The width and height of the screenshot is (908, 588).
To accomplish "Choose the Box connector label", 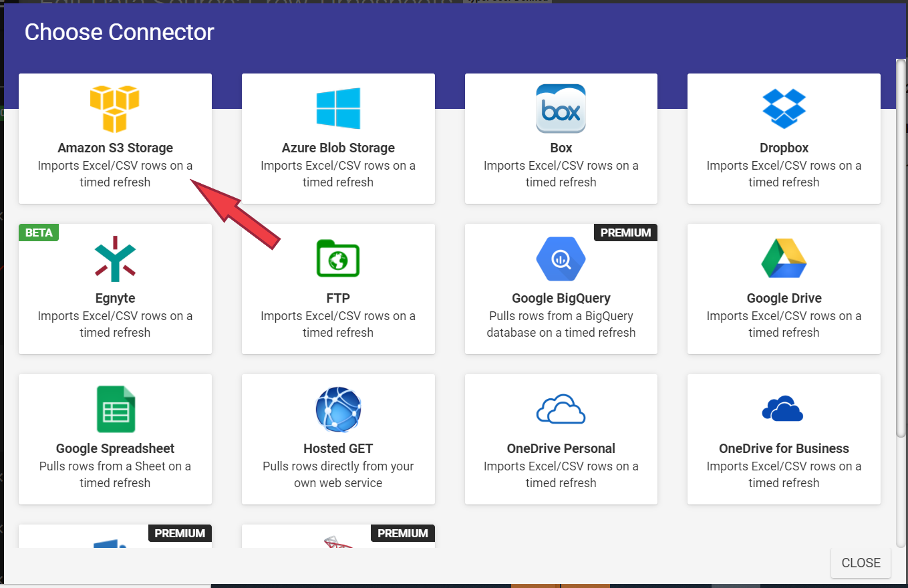I will [x=561, y=148].
